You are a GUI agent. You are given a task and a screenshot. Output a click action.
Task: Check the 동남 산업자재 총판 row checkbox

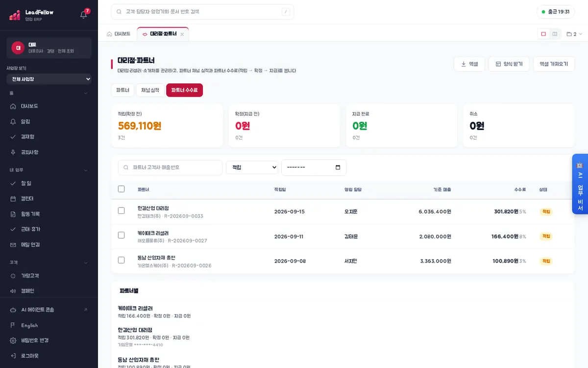[122, 260]
